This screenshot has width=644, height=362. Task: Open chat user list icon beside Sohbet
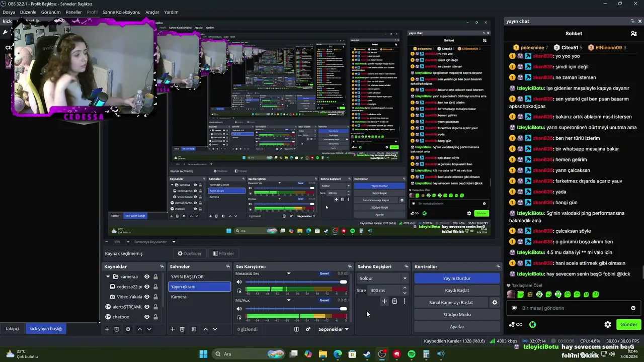tap(634, 34)
